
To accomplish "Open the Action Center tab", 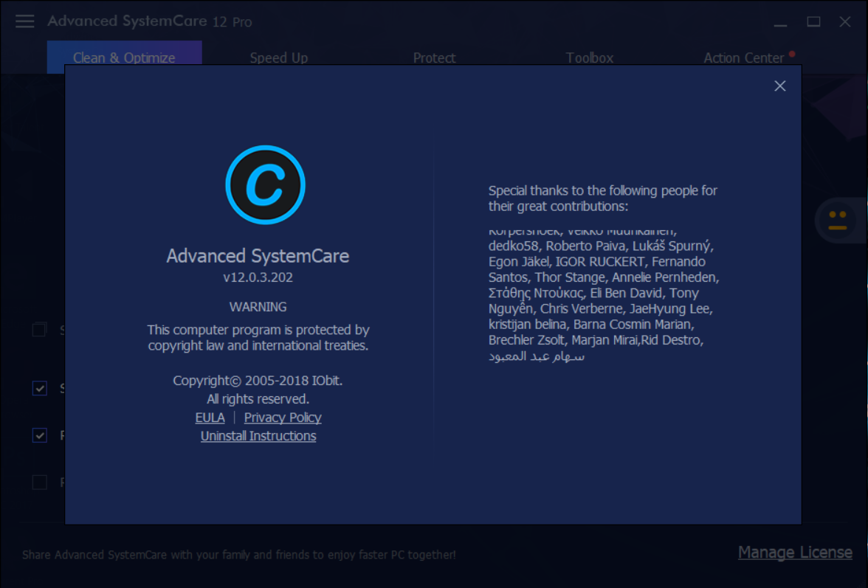I will tap(743, 58).
